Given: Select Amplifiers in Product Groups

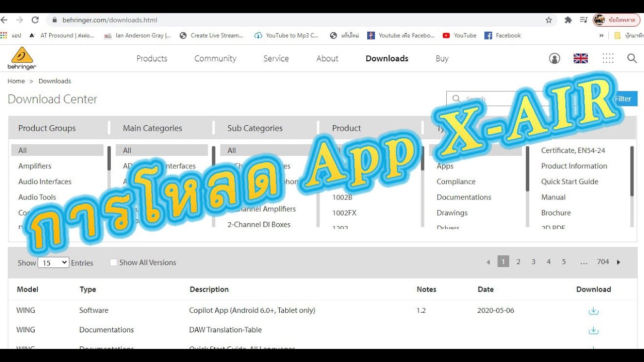Looking at the screenshot, I should [35, 166].
